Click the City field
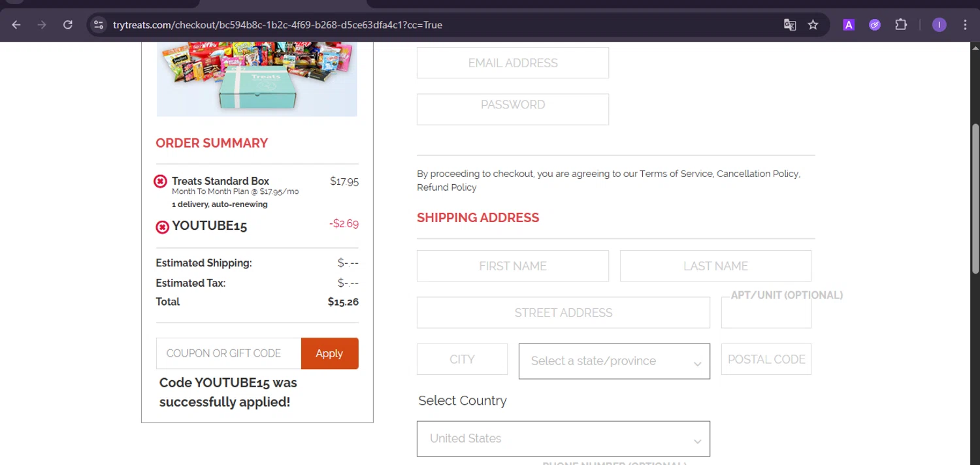This screenshot has height=465, width=980. pyautogui.click(x=462, y=359)
